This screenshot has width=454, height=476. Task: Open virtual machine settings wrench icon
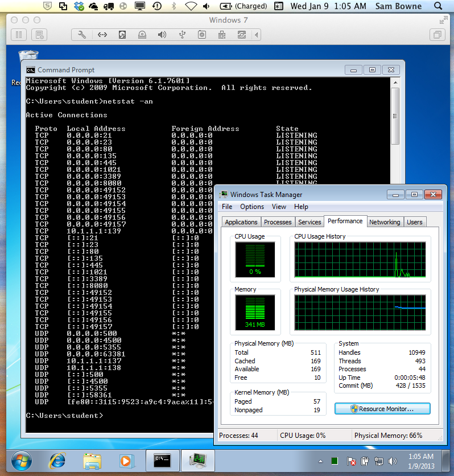click(x=82, y=35)
